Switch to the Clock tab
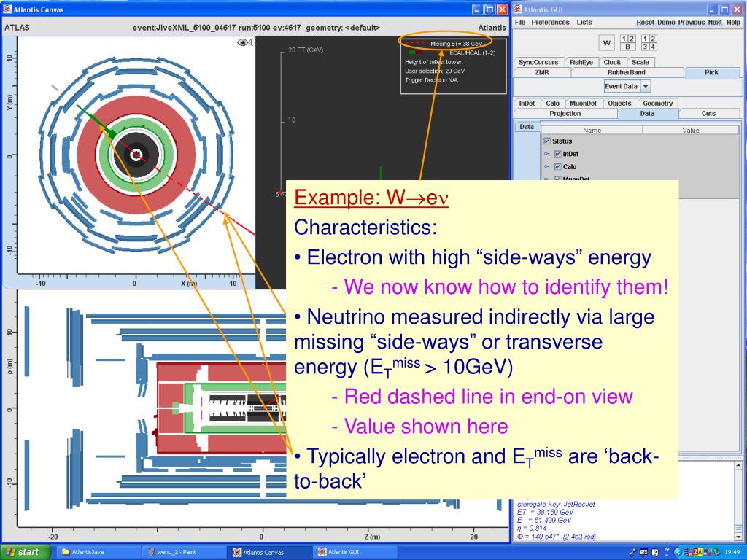Viewport: 747px width, 560px height. 612,63
